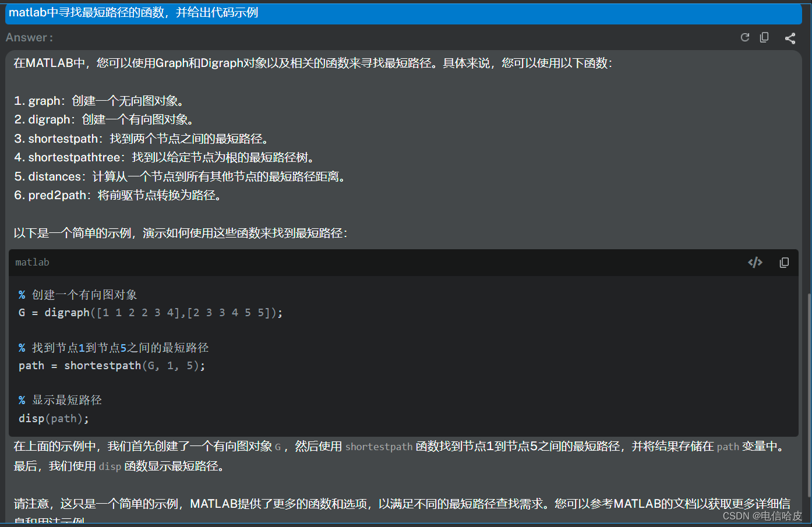Screen dimensions: 812x527
Task: Click the </> icon on the code block header
Action: click(755, 262)
